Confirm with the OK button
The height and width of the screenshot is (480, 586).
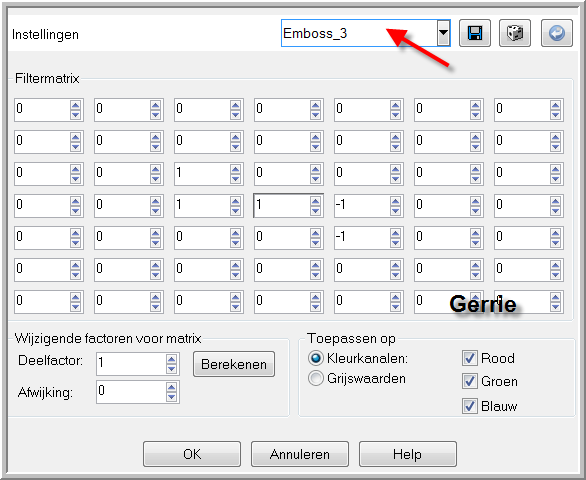pyautogui.click(x=192, y=454)
